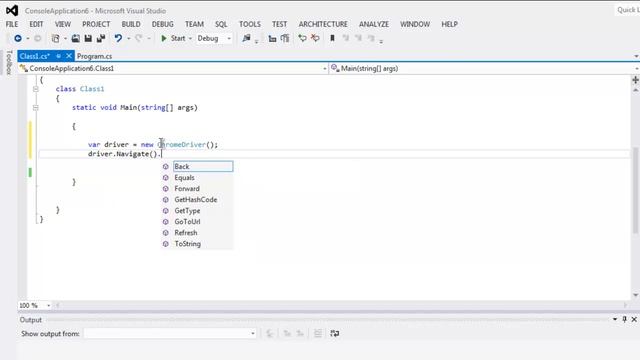Screen dimensions: 640x360
Task: Click the Navigate Backward toolbar icon
Action: (18, 38)
